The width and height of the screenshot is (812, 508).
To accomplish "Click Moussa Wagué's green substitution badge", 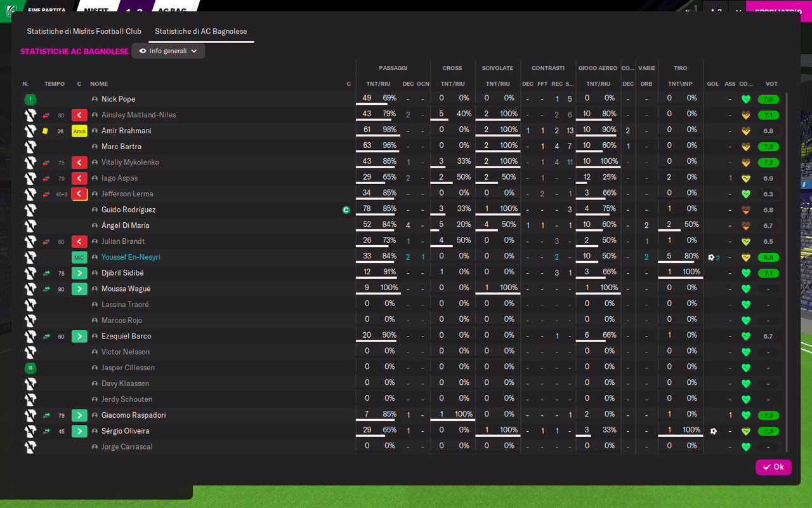I will [79, 289].
